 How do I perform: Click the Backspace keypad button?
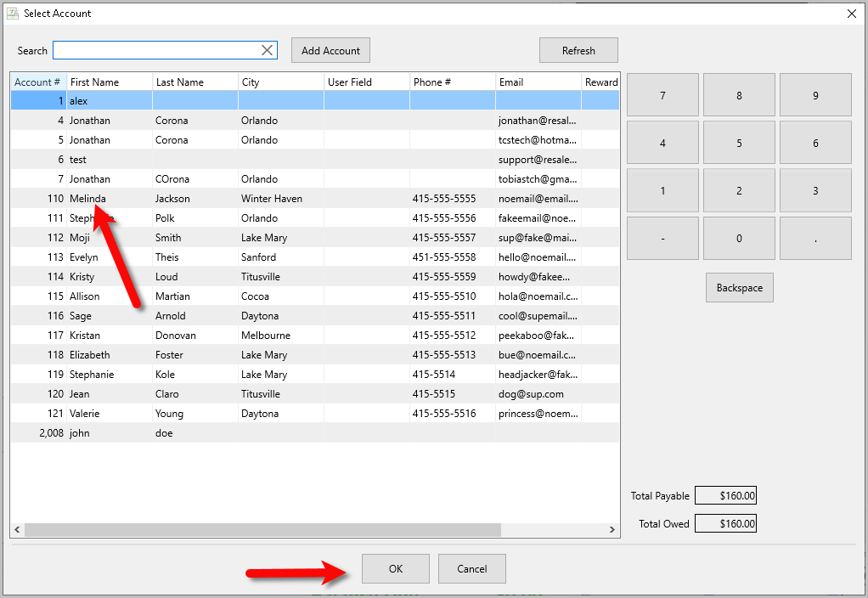click(x=740, y=288)
